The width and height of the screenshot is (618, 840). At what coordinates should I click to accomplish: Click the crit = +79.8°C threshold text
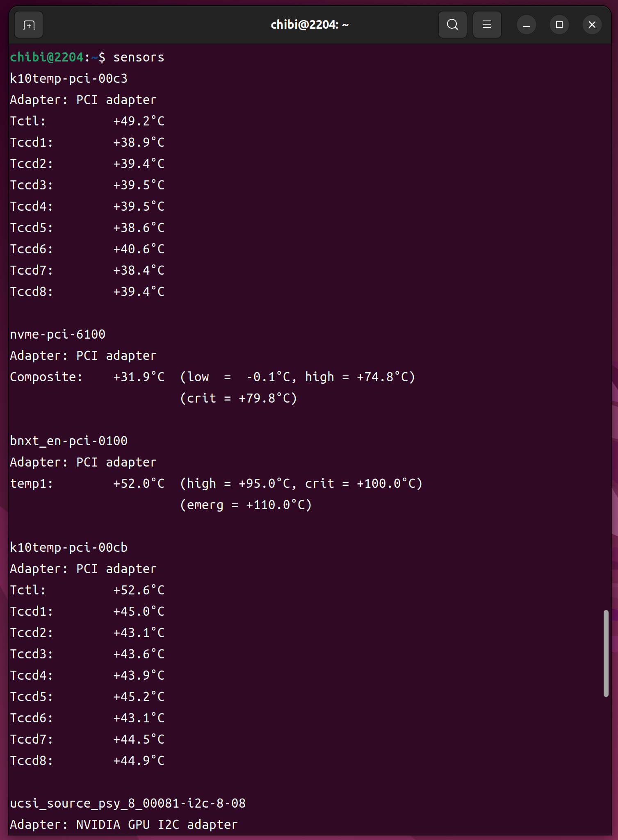tap(239, 398)
